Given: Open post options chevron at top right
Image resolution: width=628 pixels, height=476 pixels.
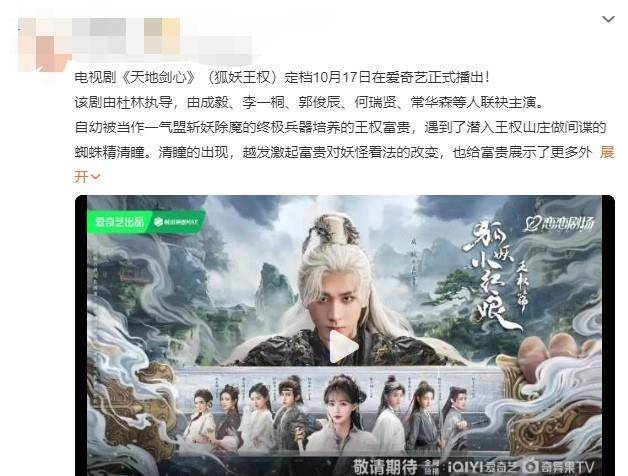Looking at the screenshot, I should (608, 19).
